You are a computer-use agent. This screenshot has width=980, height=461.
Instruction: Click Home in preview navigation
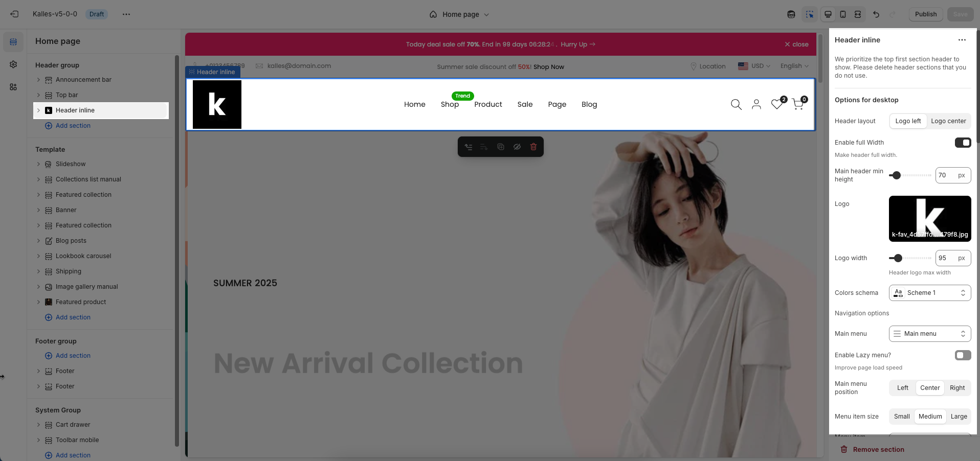pyautogui.click(x=415, y=104)
